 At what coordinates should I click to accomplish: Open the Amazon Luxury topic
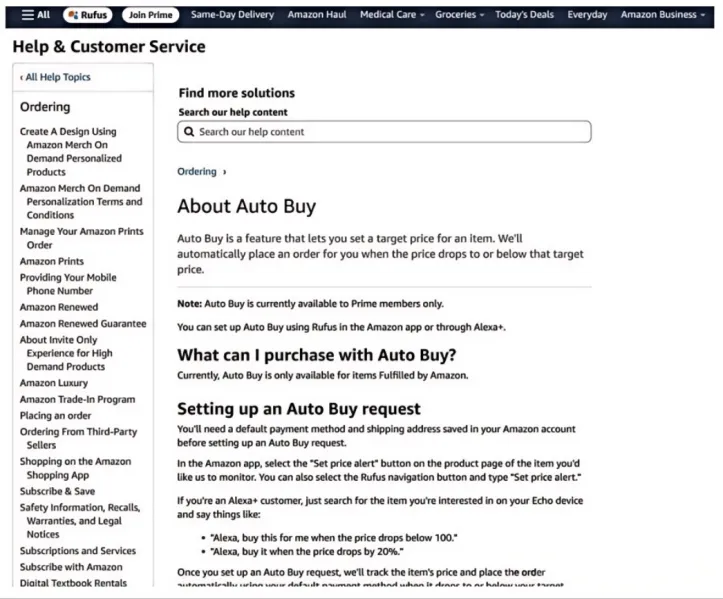[53, 383]
